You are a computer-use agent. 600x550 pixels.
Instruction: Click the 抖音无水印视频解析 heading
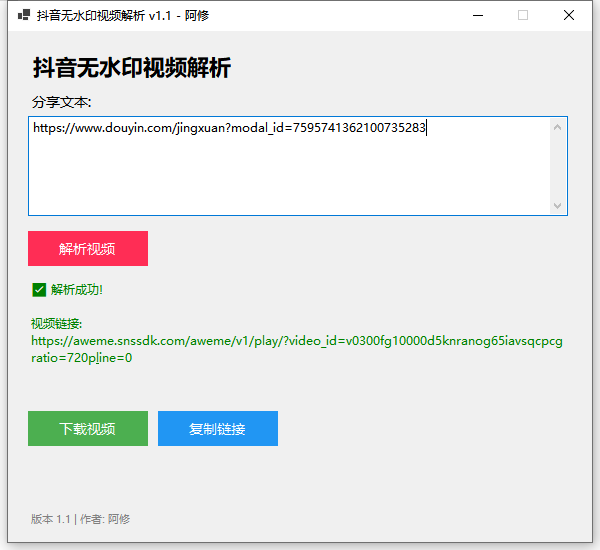(132, 68)
